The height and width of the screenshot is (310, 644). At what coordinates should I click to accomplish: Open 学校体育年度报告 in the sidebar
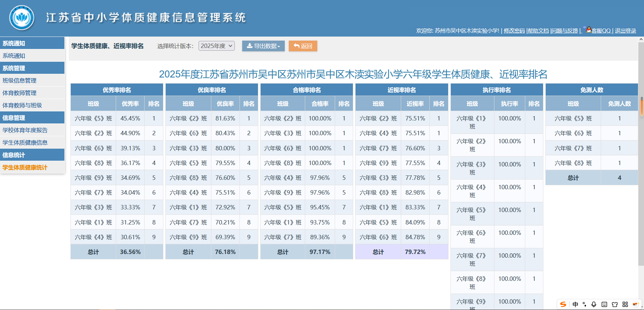pyautogui.click(x=25, y=130)
